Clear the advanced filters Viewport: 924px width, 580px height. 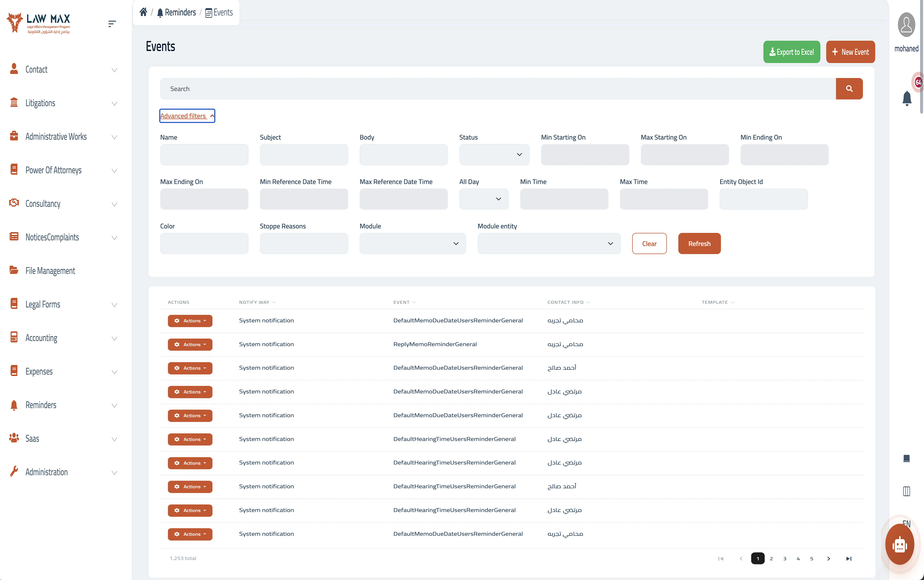coord(649,244)
